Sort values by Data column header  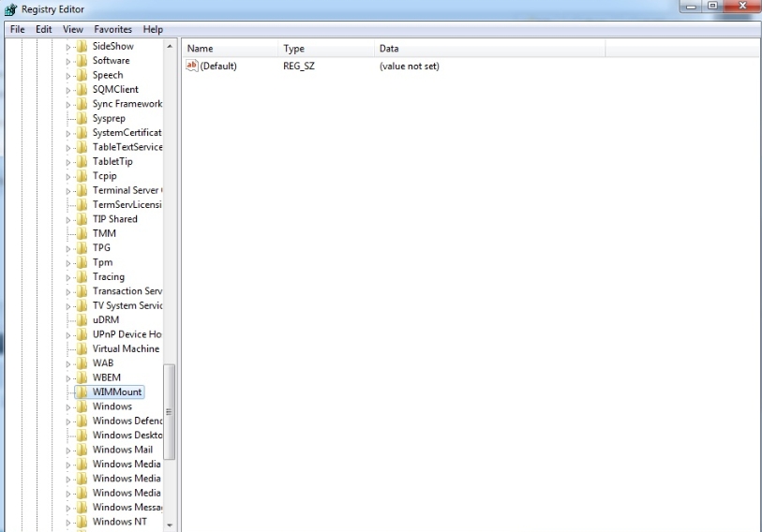[489, 49]
